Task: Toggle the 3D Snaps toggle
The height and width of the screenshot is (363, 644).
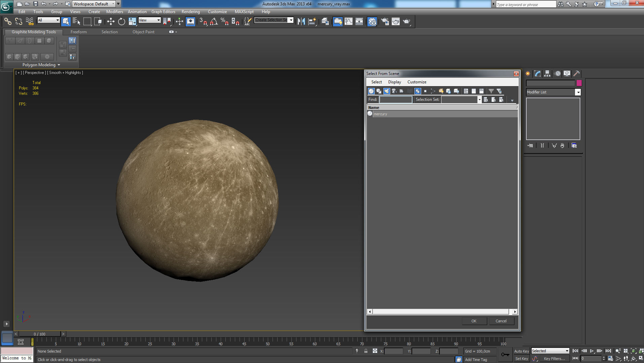Action: tap(203, 22)
